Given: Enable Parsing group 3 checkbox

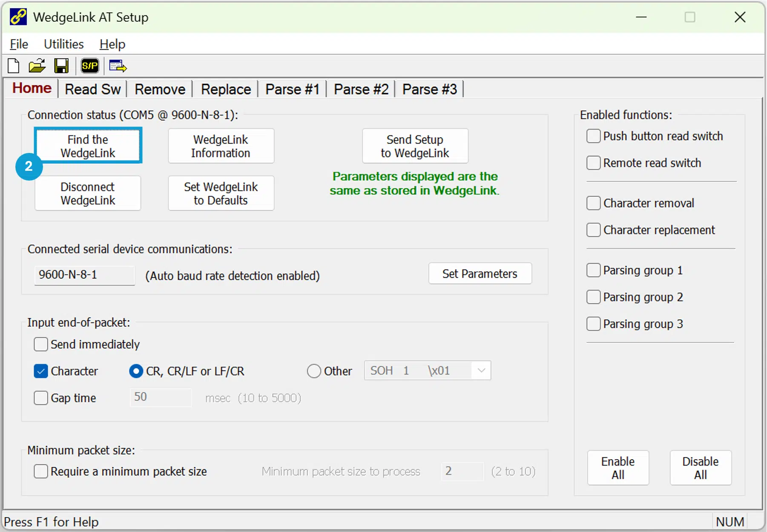Looking at the screenshot, I should 594,324.
